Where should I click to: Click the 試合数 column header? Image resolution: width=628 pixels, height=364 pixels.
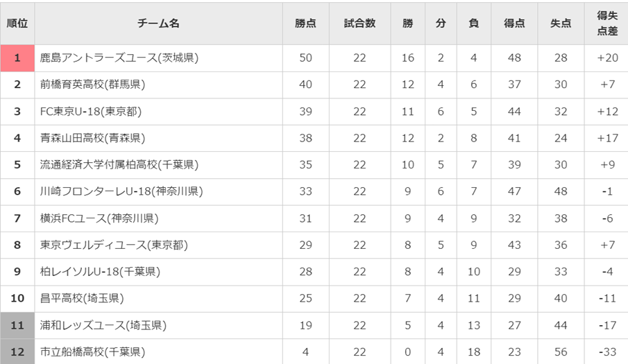pos(359,23)
